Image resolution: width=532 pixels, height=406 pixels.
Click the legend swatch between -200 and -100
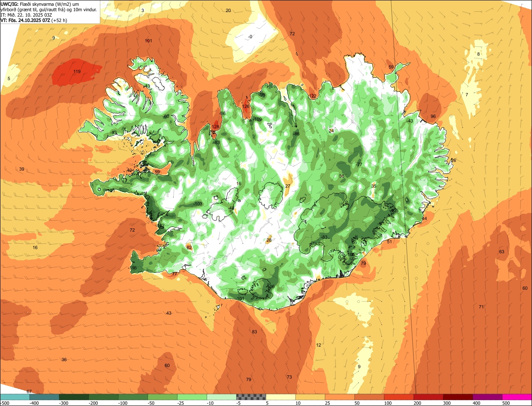tap(103, 397)
